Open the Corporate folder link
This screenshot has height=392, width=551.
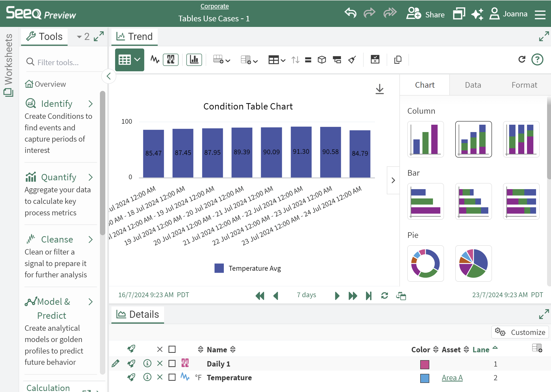pos(215,6)
